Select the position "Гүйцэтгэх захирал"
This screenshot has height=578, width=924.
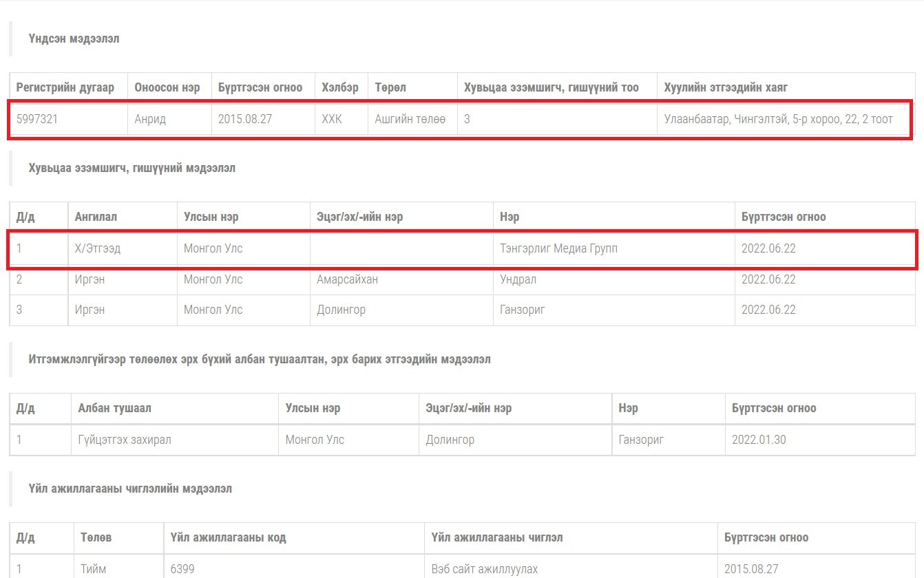coord(125,440)
